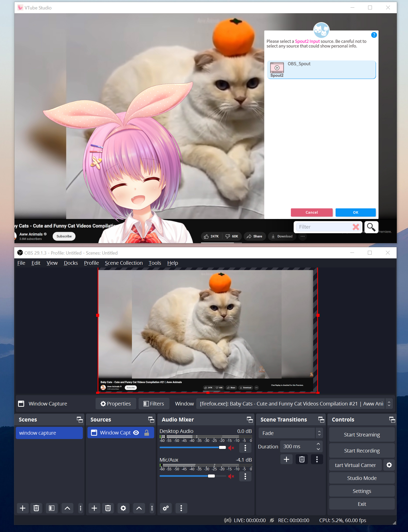Screen dimensions: 408x532
Task: Open scene filters icon in Scenes panel
Action: (52, 508)
